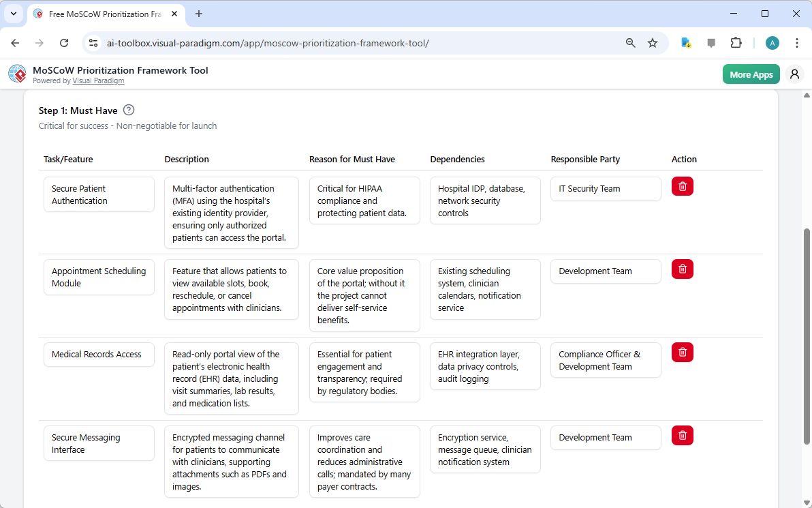The image size is (812, 508).
Task: Delete the Medical Records Access row
Action: [x=682, y=352]
